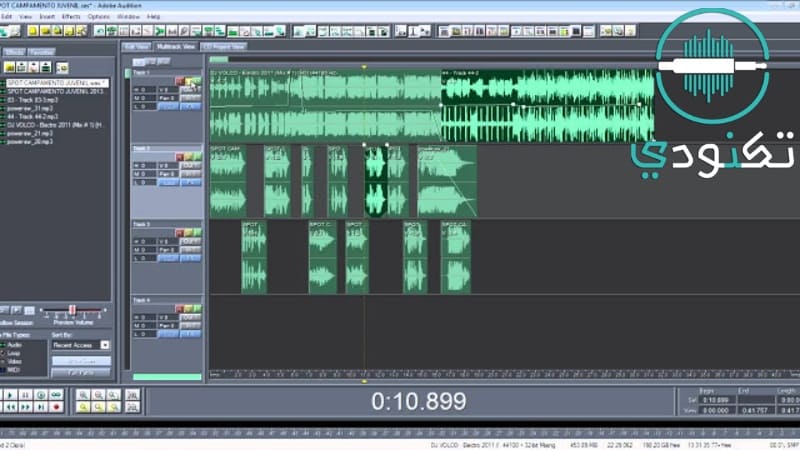Open the Options menu
The width and height of the screenshot is (800, 450).
coord(98,17)
